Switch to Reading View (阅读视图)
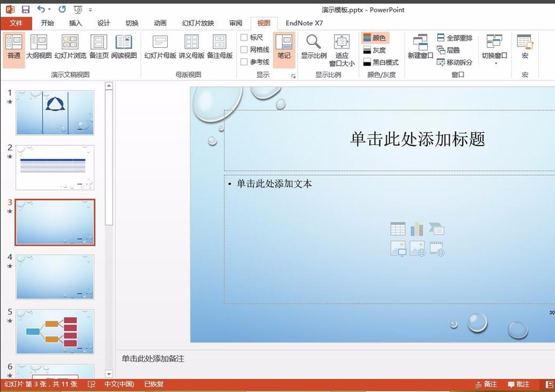Viewport: 555px width, 392px height. [124, 47]
